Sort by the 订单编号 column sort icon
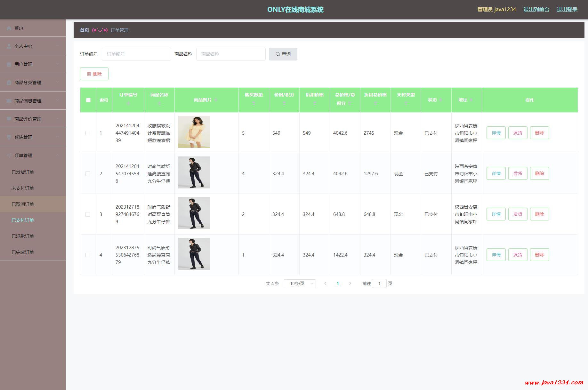 click(128, 103)
